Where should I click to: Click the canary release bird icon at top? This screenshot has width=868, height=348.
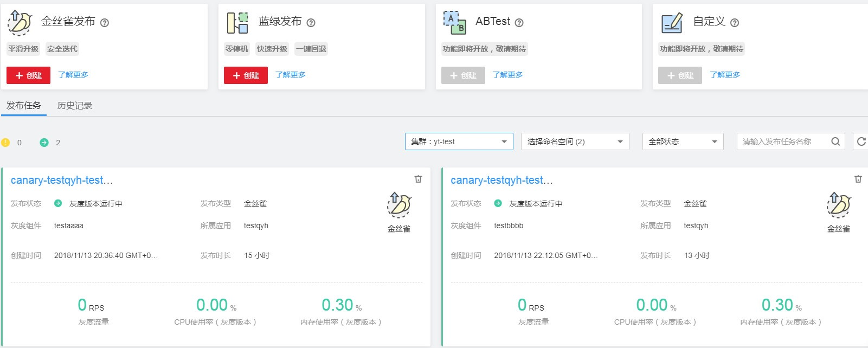[20, 22]
